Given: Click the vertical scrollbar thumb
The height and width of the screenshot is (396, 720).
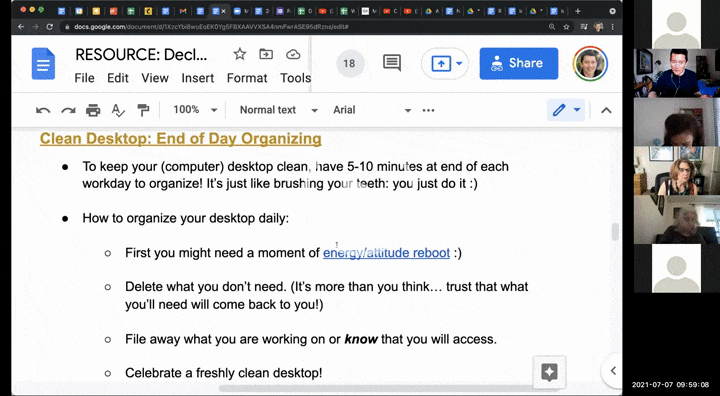Looking at the screenshot, I should (615, 232).
